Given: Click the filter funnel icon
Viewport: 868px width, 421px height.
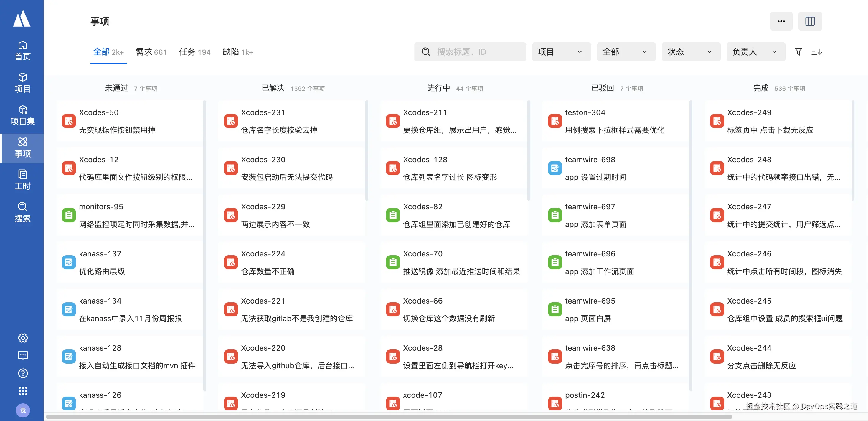Looking at the screenshot, I should point(798,52).
